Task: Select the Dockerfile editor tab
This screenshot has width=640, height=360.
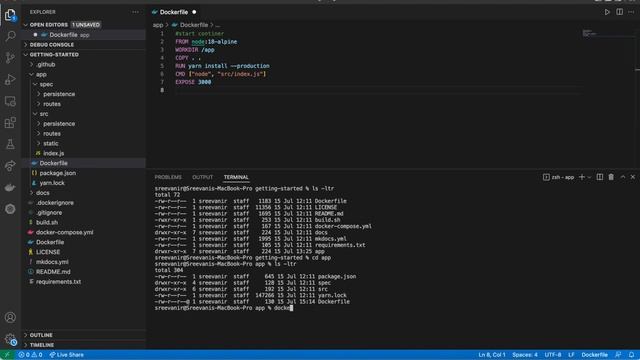Action: 174,12
